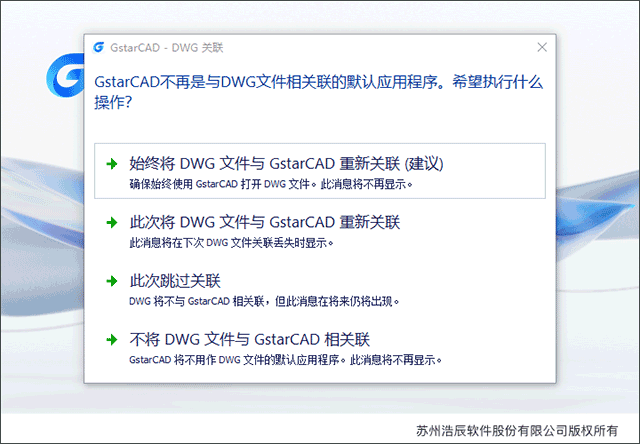
Task: Click the green arrow beside 此次跳过关联
Action: [111, 281]
